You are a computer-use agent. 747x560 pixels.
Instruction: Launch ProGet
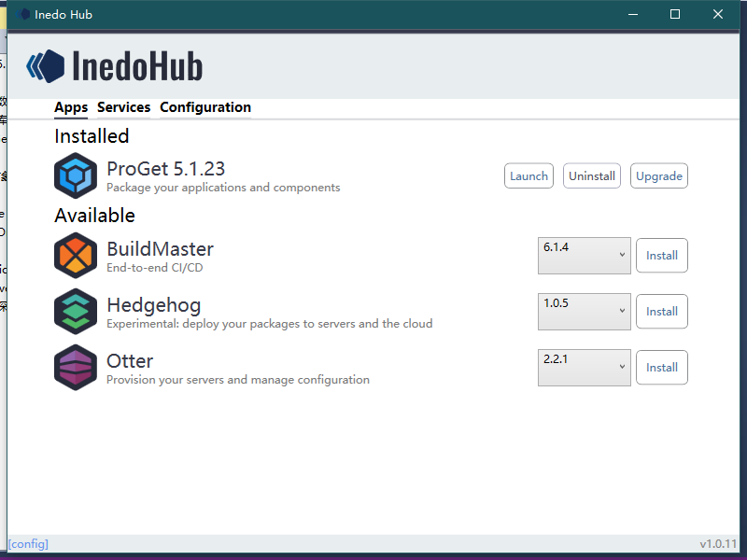coord(529,175)
